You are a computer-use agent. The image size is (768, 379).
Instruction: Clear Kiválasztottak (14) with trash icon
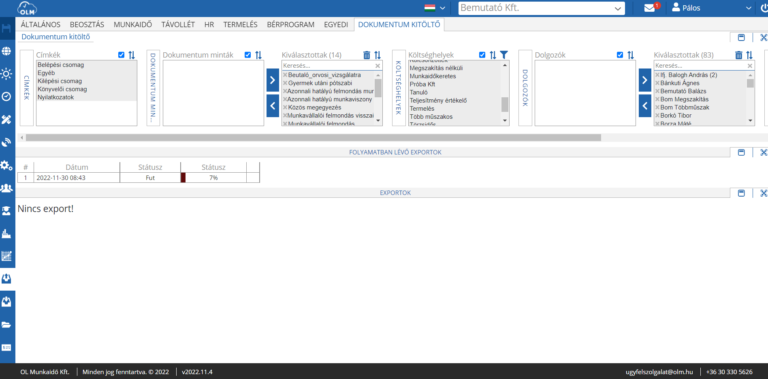point(367,55)
